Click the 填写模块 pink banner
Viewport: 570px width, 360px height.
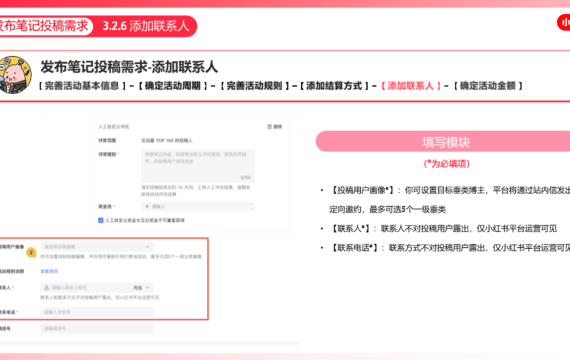(x=443, y=141)
